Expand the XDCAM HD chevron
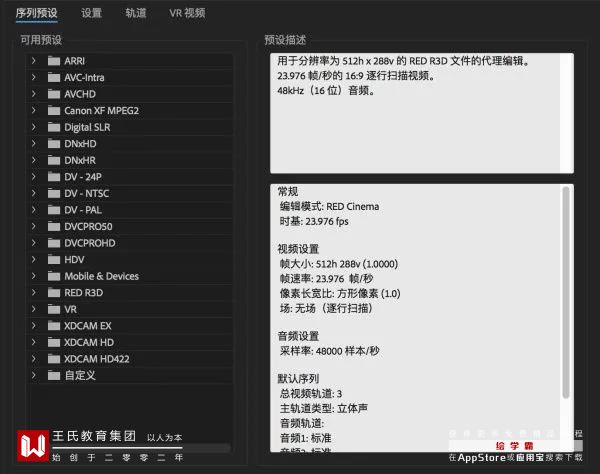The image size is (600, 474). pos(34,342)
